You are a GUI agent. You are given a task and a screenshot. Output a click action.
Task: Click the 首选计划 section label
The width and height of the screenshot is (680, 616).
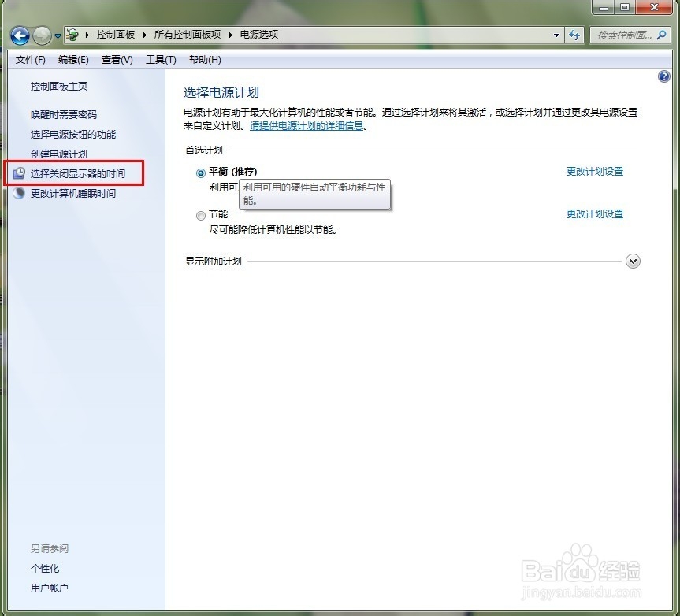[204, 150]
